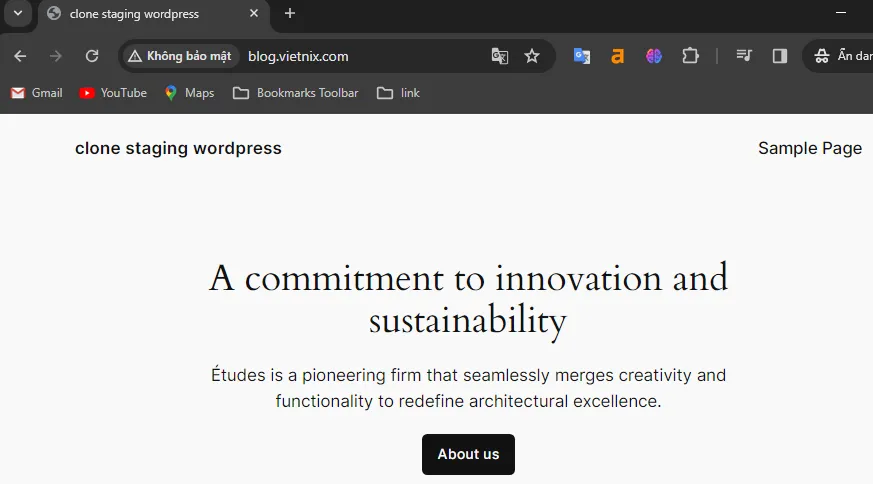873x484 pixels.
Task: Open a new tab with plus button
Action: pyautogui.click(x=290, y=13)
